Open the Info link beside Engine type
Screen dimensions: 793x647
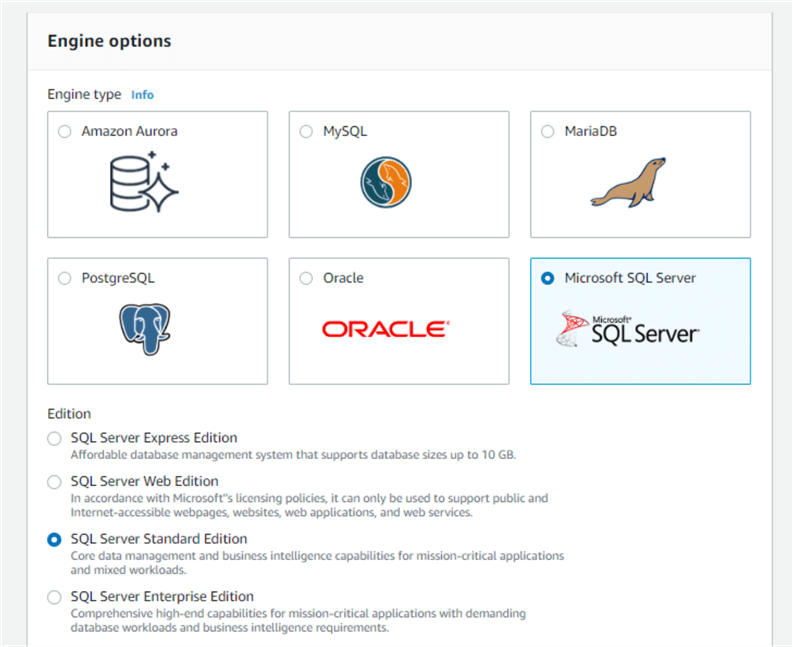click(142, 95)
